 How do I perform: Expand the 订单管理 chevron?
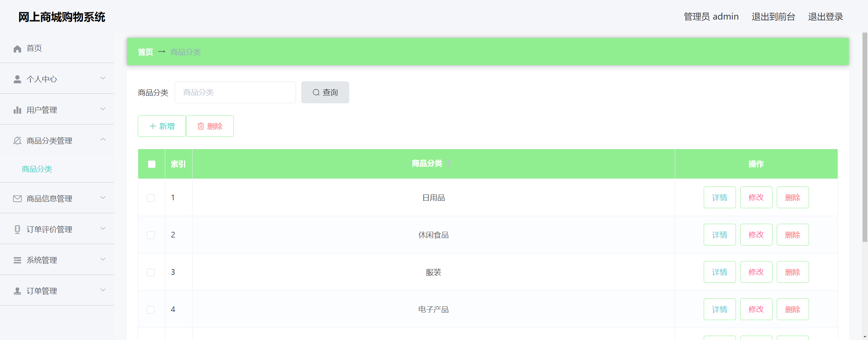tap(103, 290)
